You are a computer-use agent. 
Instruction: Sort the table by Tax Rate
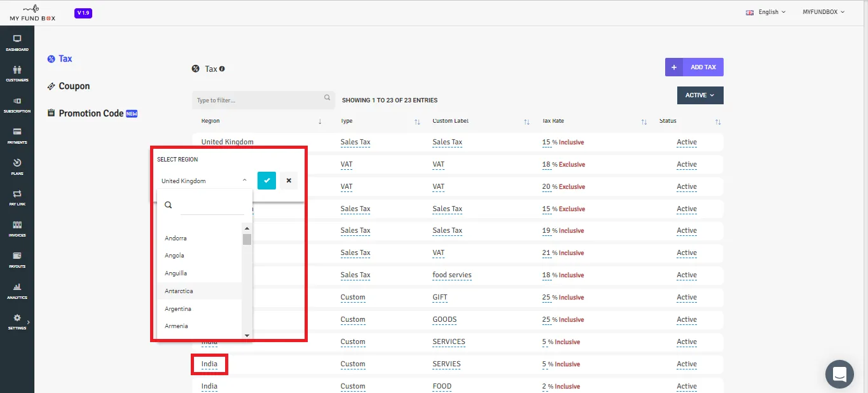point(644,121)
